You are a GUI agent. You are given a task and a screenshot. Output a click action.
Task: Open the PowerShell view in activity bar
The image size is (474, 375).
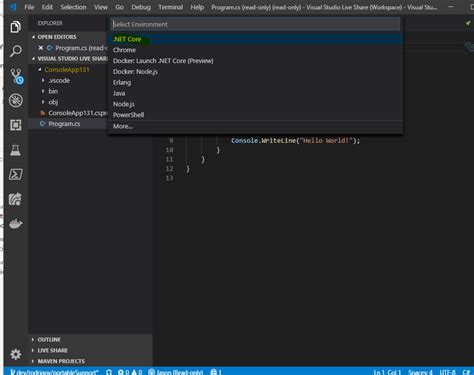tap(15, 174)
